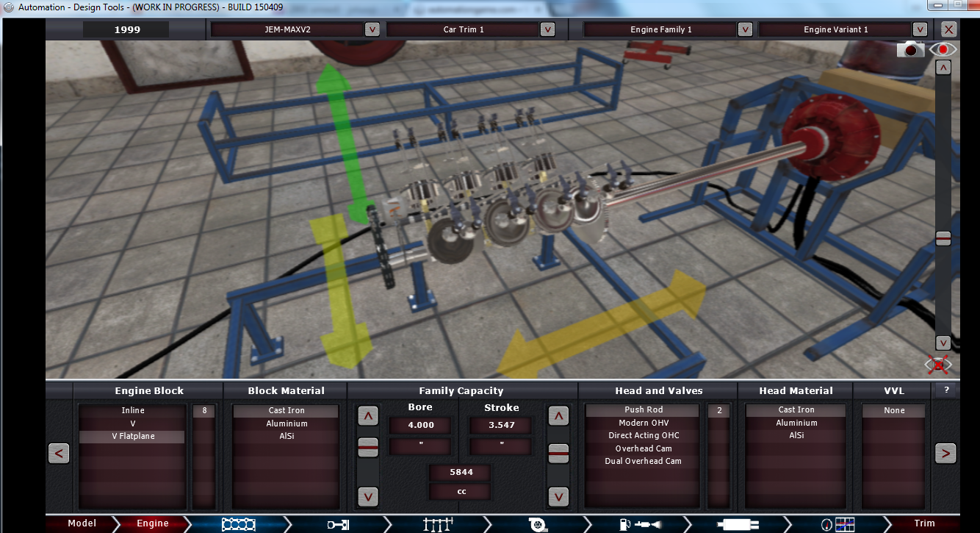Click the cc capacity unit label

click(461, 491)
